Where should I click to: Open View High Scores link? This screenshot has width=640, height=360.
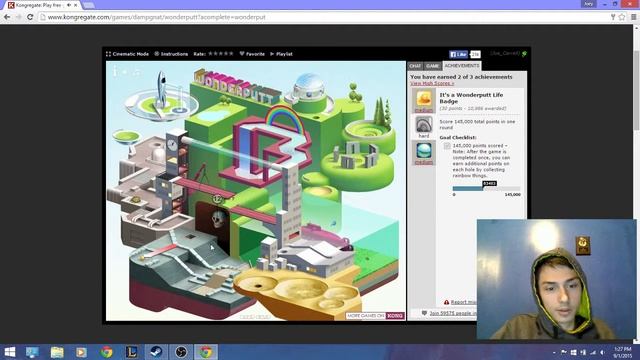point(432,83)
